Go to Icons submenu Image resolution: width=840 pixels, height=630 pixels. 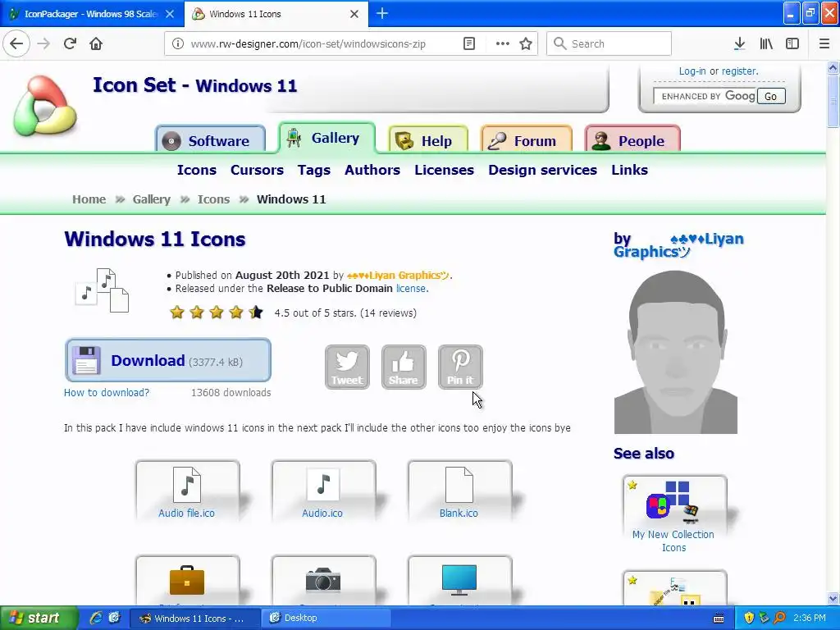197,170
